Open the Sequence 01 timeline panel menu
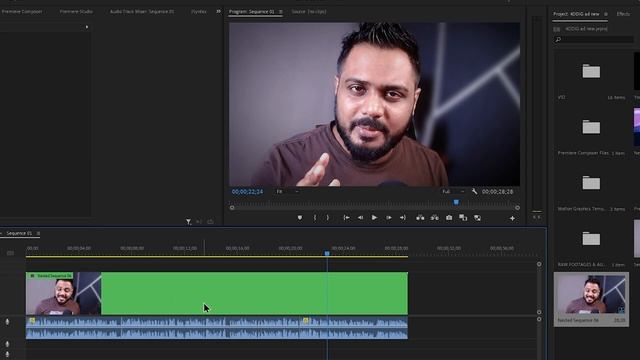Viewport: 640px width, 360px height. (x=38, y=233)
